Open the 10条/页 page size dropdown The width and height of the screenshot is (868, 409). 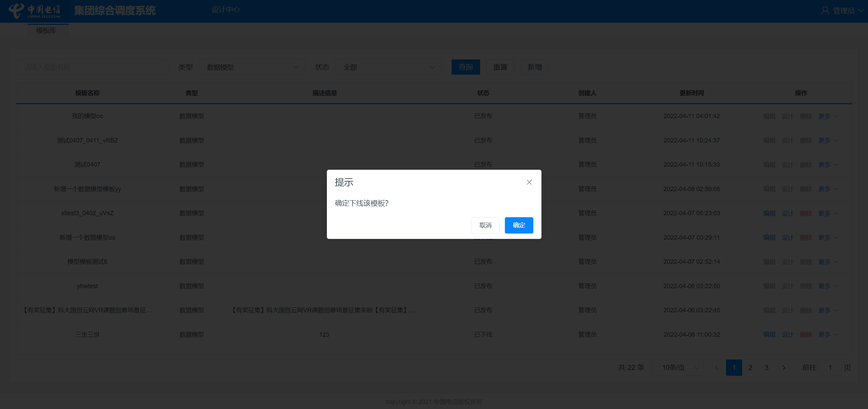click(677, 368)
